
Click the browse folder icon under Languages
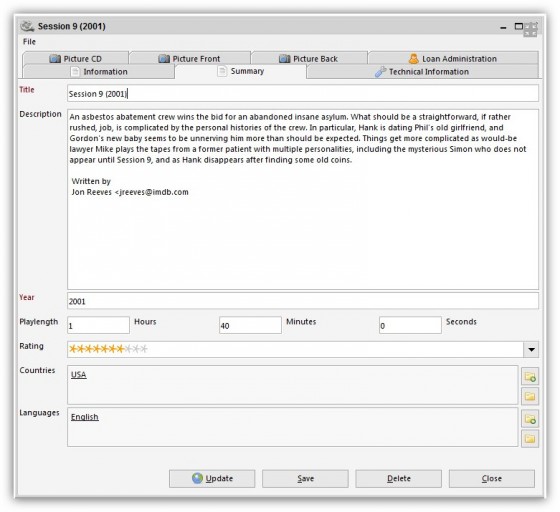(530, 438)
